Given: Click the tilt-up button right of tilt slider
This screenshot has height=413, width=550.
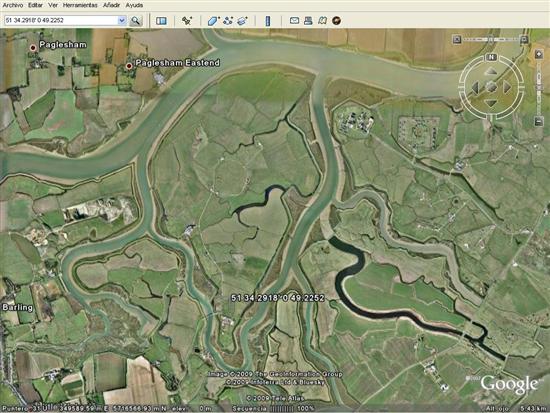Looking at the screenshot, I should [524, 39].
